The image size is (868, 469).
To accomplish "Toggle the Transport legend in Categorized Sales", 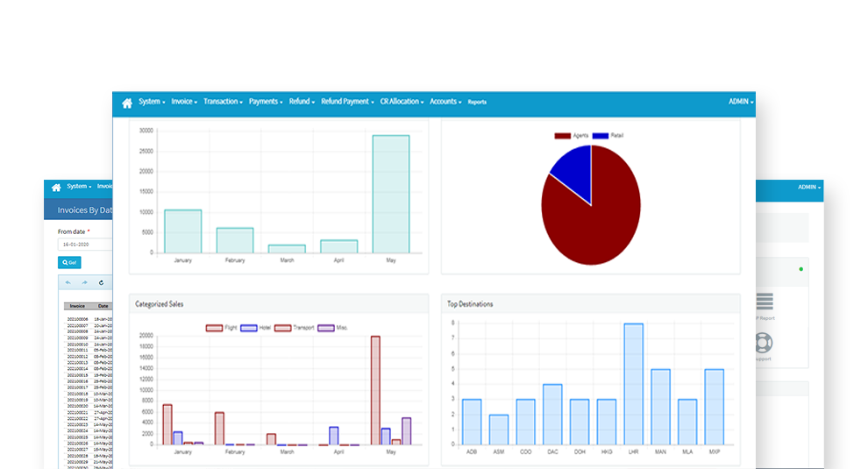I will (x=295, y=328).
